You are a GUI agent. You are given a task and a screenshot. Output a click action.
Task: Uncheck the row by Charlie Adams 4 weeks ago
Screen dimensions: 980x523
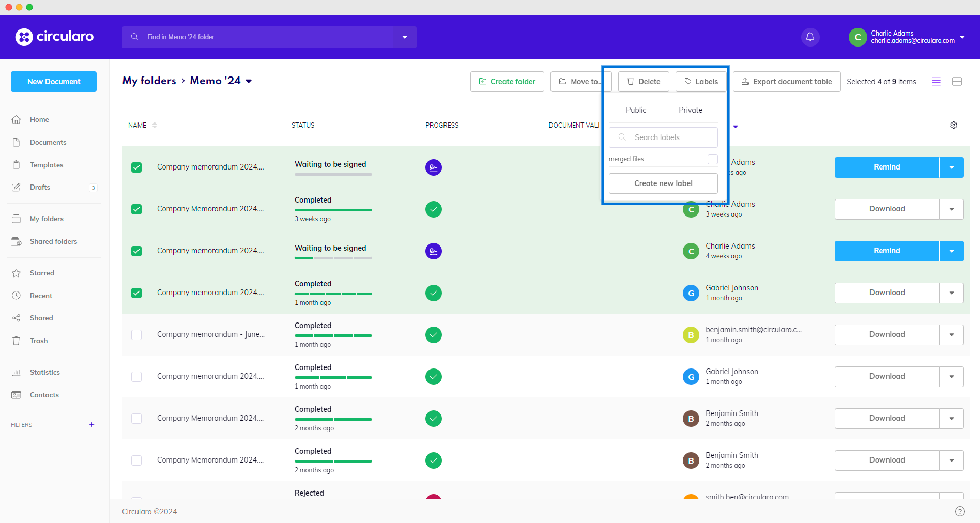(136, 251)
